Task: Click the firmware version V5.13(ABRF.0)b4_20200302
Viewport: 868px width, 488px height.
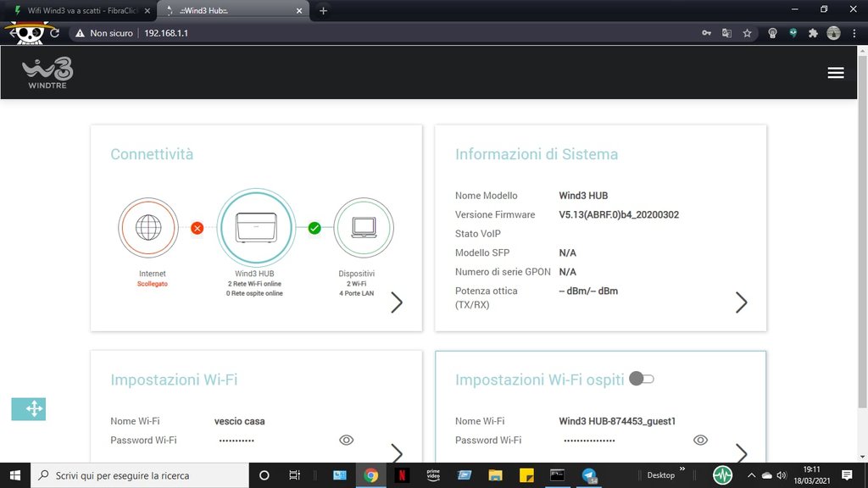Action: 618,214
